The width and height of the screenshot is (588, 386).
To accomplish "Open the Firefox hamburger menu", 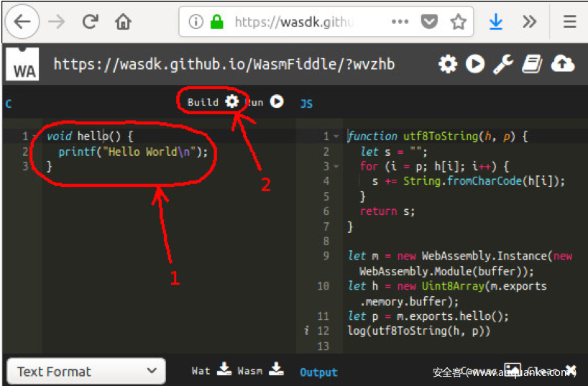I will pos(569,22).
